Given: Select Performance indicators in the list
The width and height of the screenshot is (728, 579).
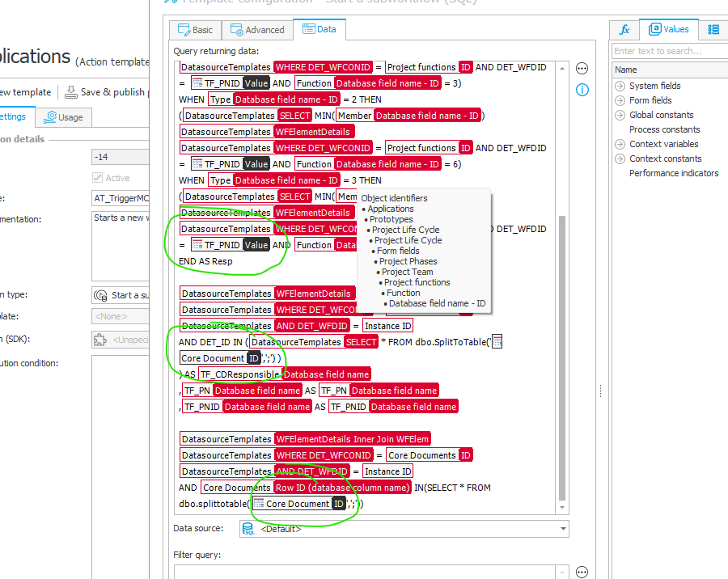Looking at the screenshot, I should coord(673,173).
